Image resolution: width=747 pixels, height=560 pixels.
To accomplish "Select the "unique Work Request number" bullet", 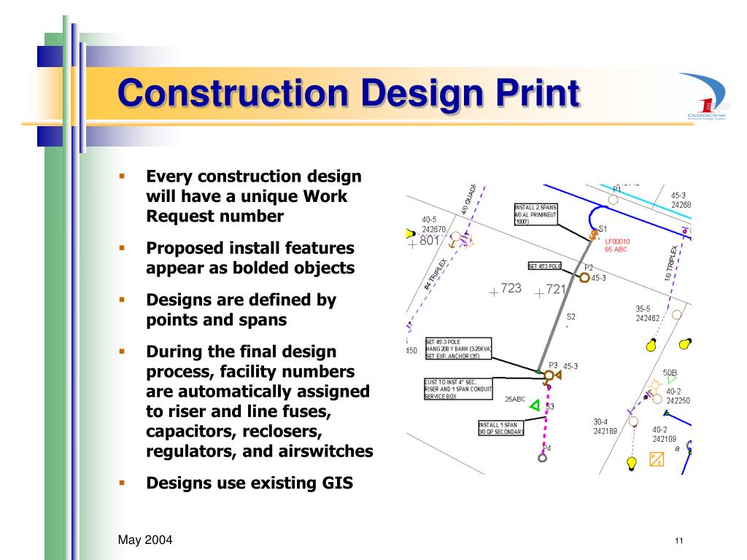I will pyautogui.click(x=253, y=195).
